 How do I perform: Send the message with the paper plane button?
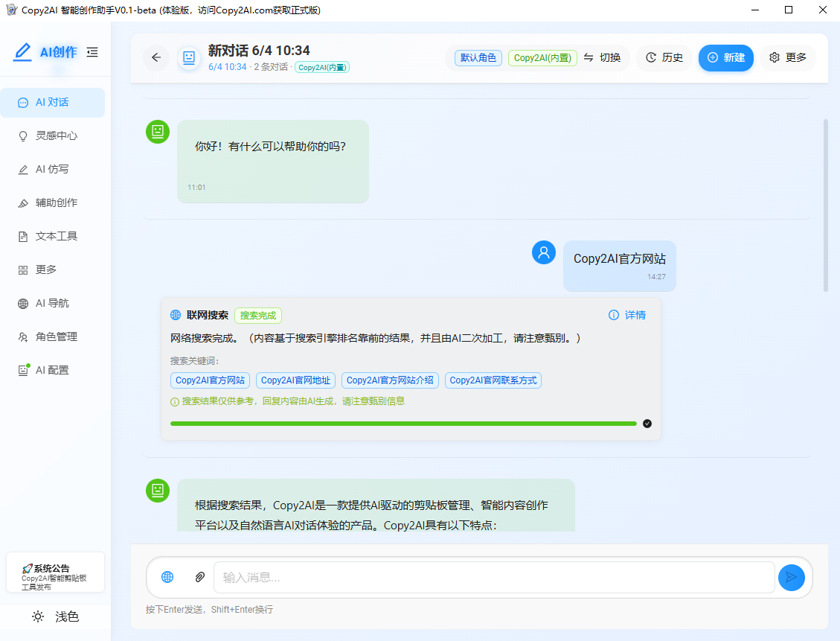(x=791, y=577)
